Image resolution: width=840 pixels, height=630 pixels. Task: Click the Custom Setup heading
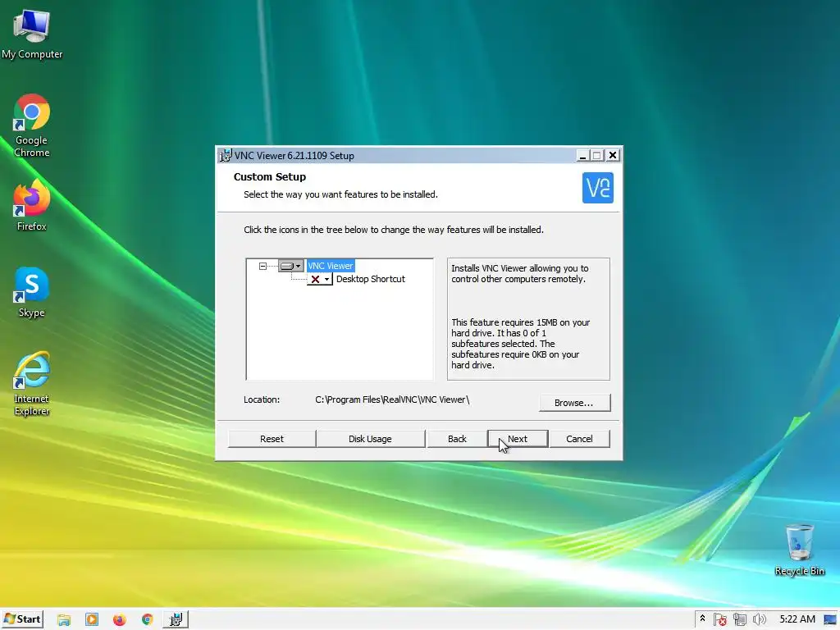(269, 177)
